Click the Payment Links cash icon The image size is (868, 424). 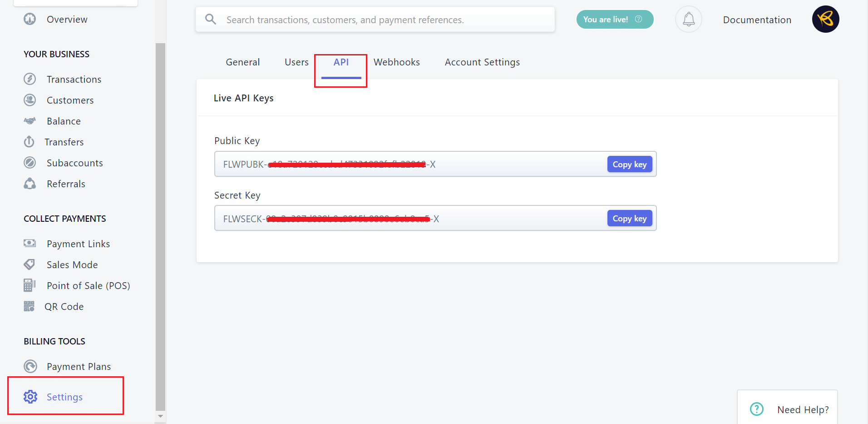(30, 243)
